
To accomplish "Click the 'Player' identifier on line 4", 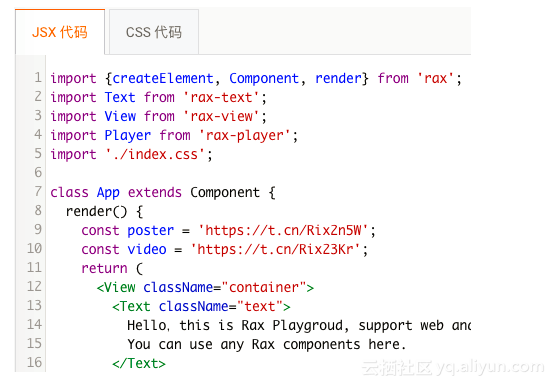I will tap(128, 136).
